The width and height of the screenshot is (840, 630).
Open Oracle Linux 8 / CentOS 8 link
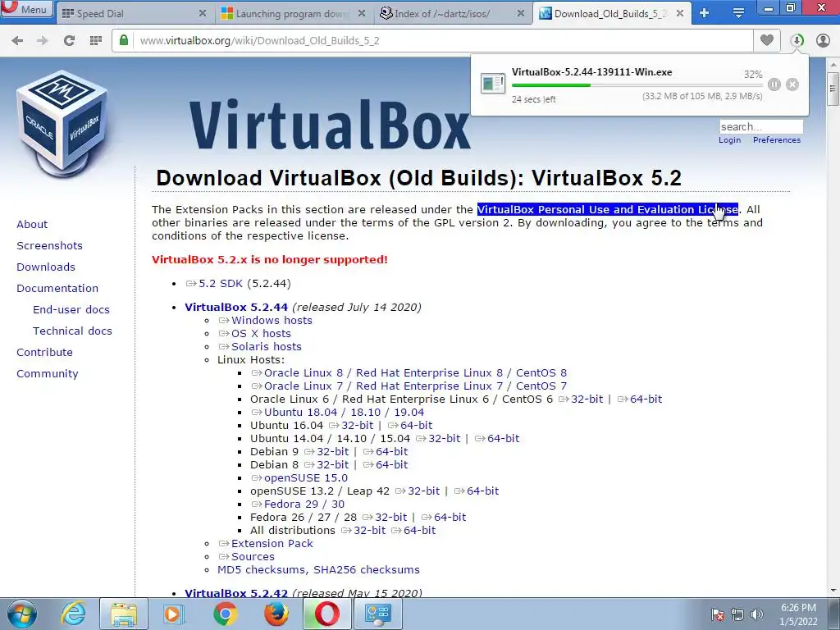[x=409, y=373]
